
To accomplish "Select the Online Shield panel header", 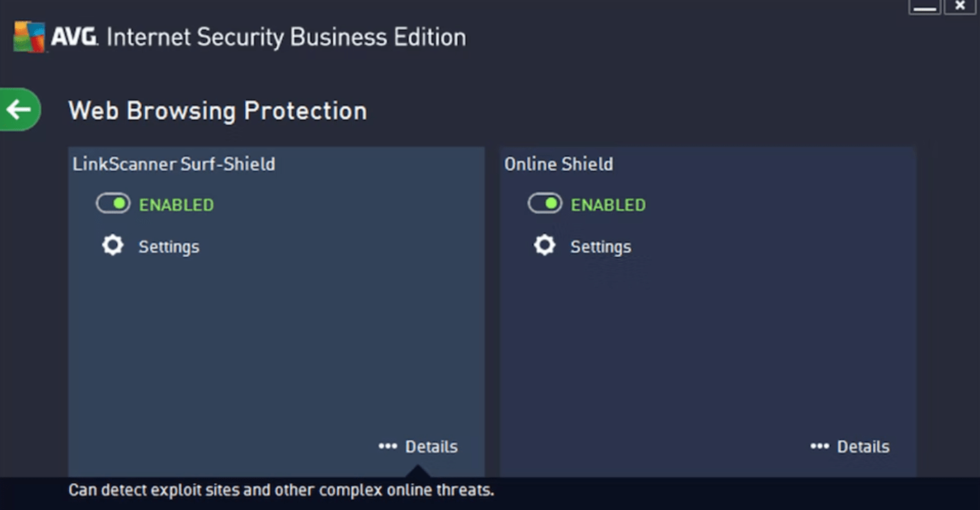I will point(559,164).
